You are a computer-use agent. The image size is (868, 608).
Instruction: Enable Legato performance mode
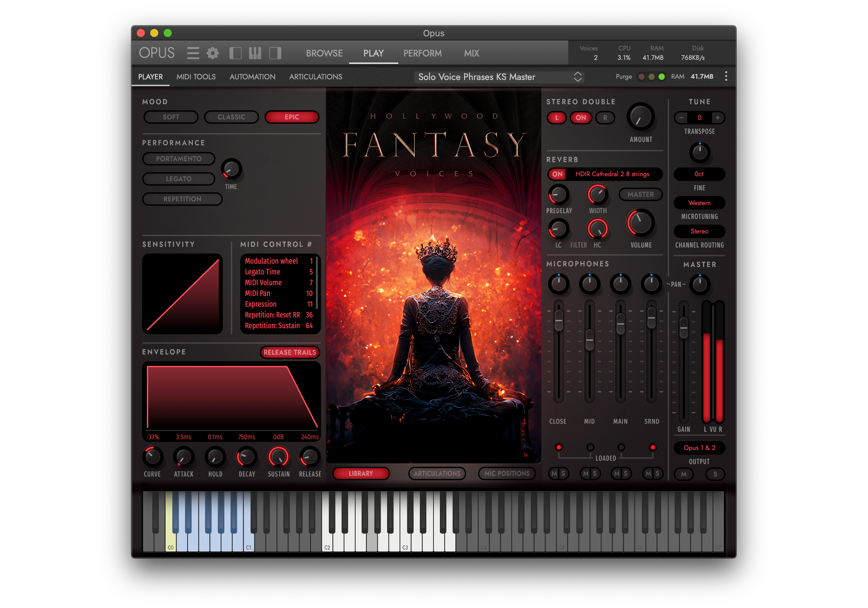(178, 179)
